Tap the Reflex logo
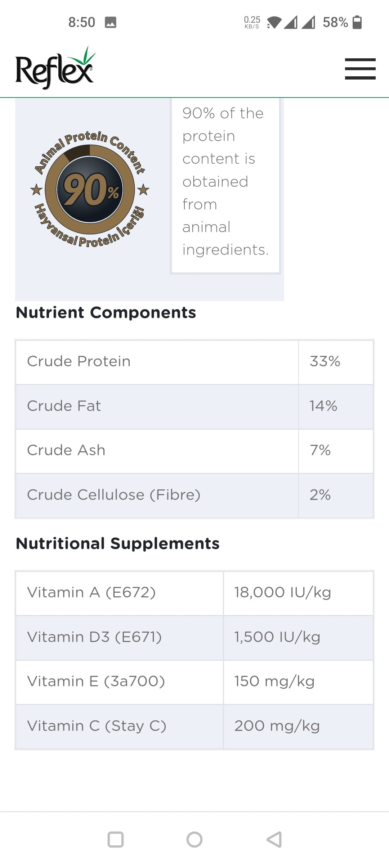Image resolution: width=389 pixels, height=868 pixels. click(x=55, y=69)
